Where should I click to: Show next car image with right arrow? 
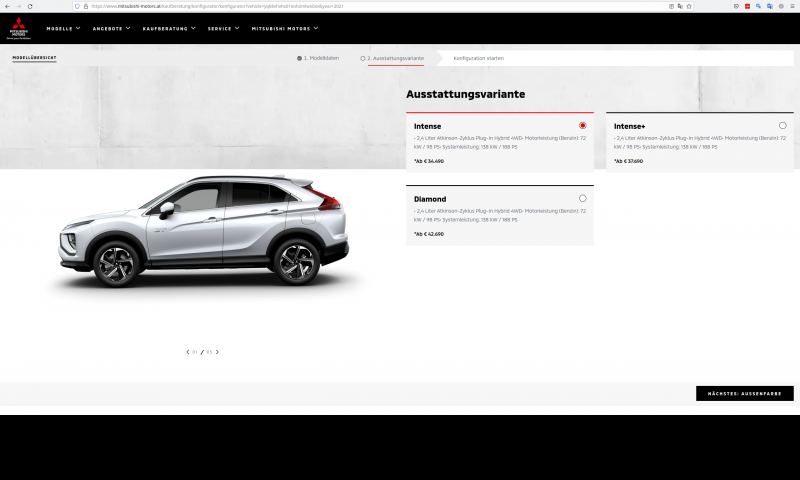click(x=217, y=352)
